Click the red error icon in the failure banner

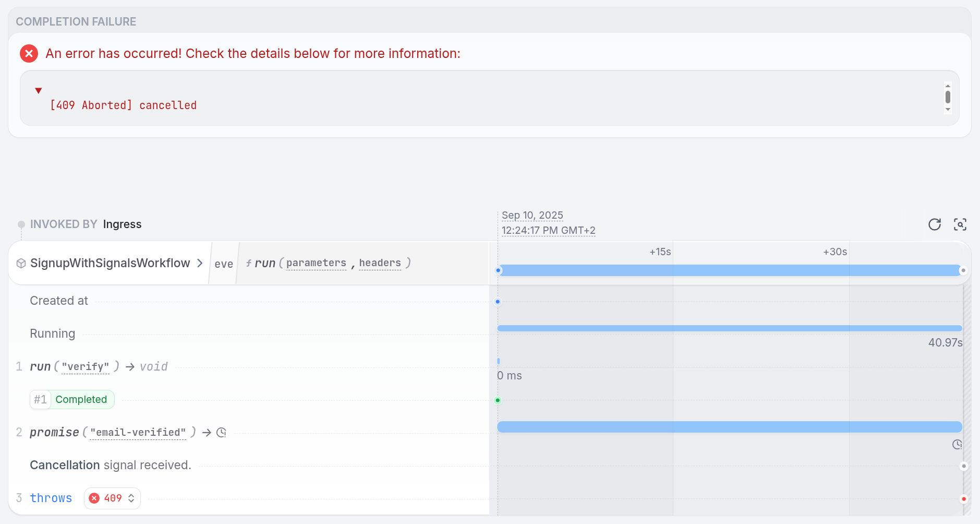(x=29, y=53)
